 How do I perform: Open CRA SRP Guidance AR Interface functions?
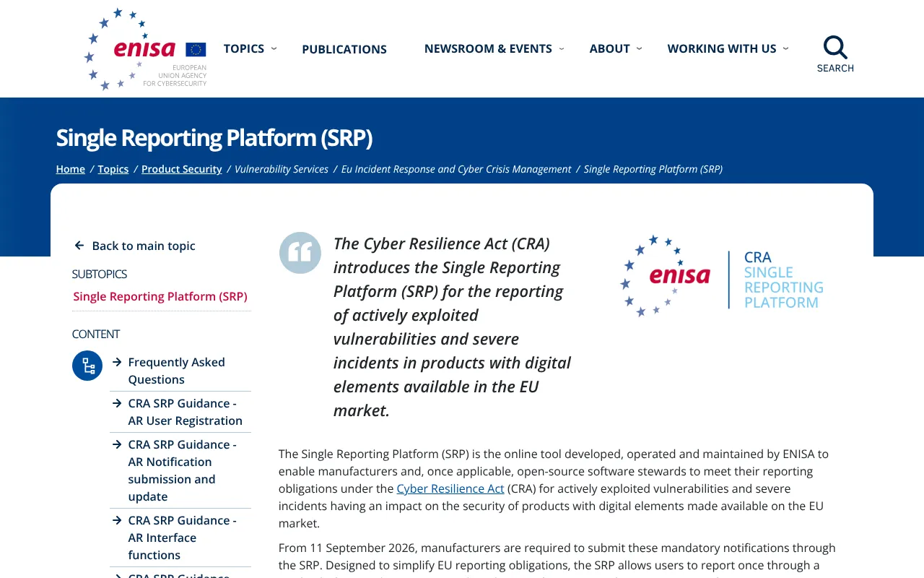coord(183,538)
